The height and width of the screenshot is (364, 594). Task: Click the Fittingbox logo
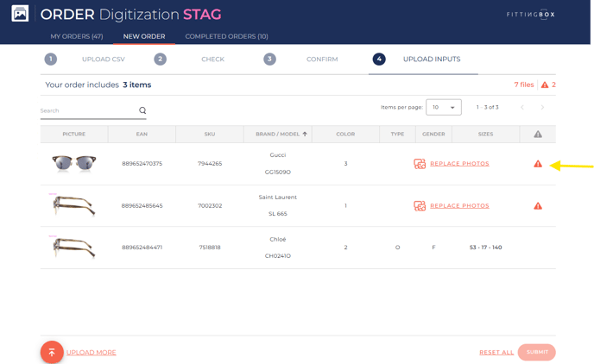531,15
